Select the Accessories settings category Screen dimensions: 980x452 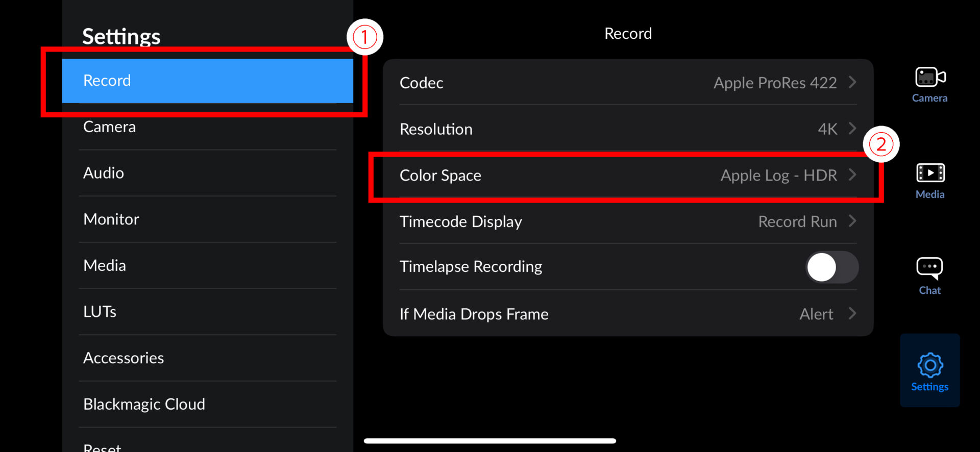click(x=207, y=358)
